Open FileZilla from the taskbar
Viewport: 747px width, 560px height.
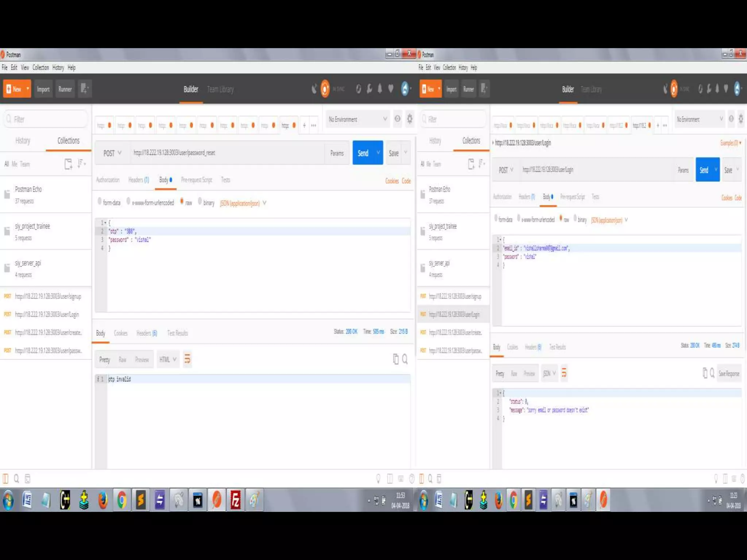[x=236, y=500]
